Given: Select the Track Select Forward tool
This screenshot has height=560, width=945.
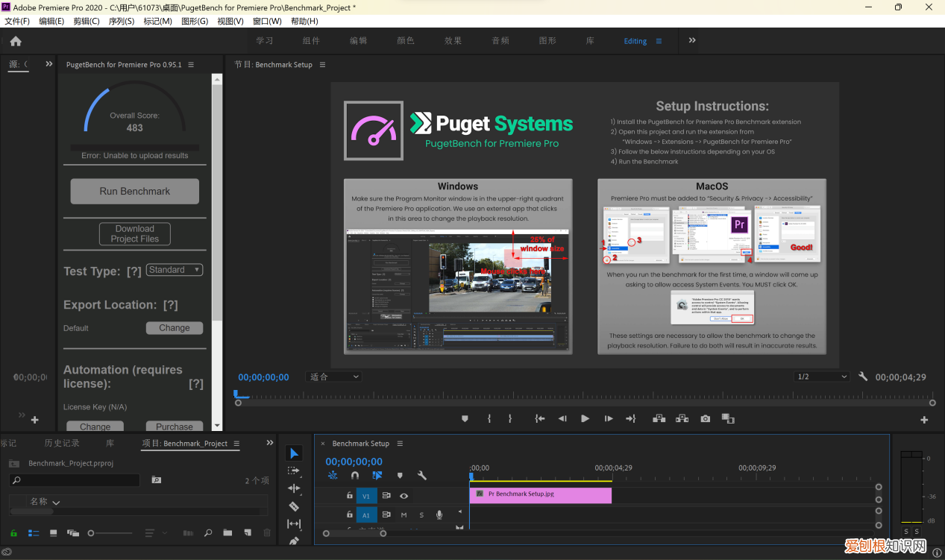Looking at the screenshot, I should click(294, 471).
